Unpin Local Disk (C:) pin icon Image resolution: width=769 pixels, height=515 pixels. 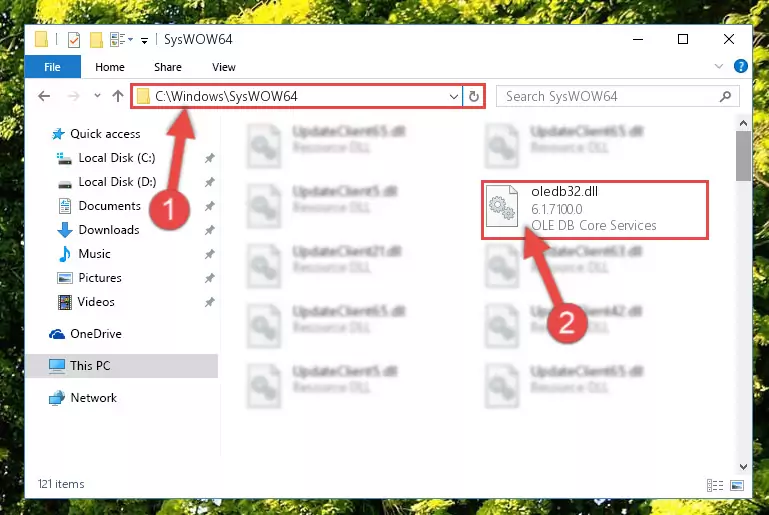point(209,158)
